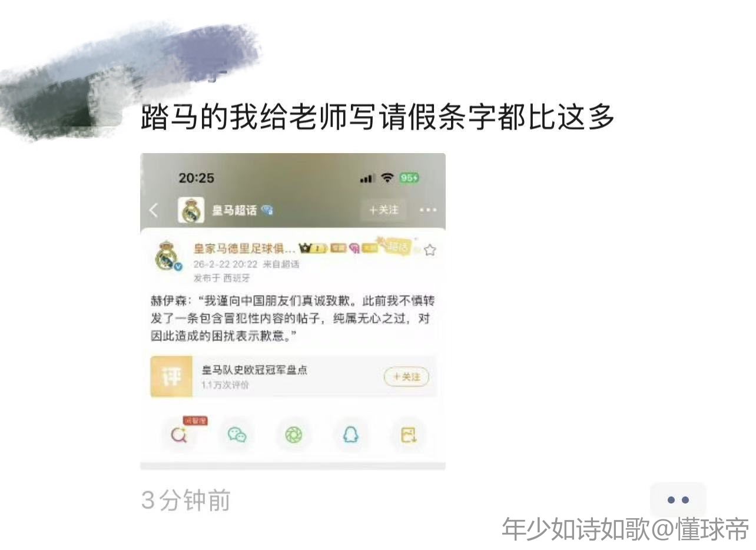Open the two-dot comment menu button
The height and width of the screenshot is (550, 756).
[x=678, y=500]
